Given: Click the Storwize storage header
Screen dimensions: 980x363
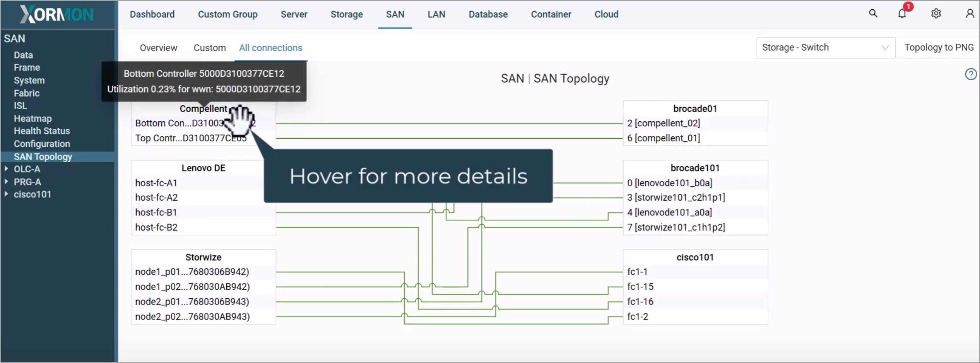Looking at the screenshot, I should click(204, 257).
